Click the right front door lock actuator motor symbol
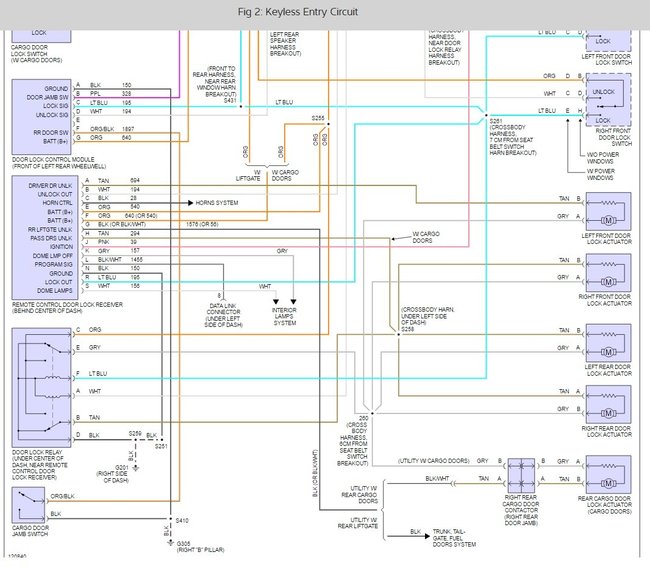This screenshot has width=650, height=566. 608,282
